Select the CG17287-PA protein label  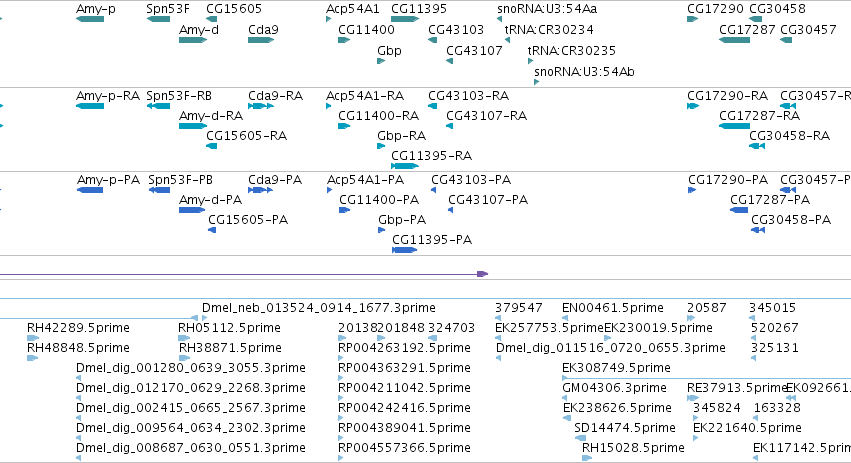(770, 200)
